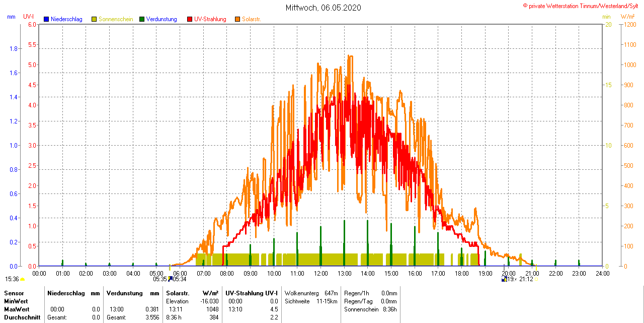This screenshot has height=323, width=644.
Task: Click the 24:00 label on the time axis
Action: pos(602,273)
